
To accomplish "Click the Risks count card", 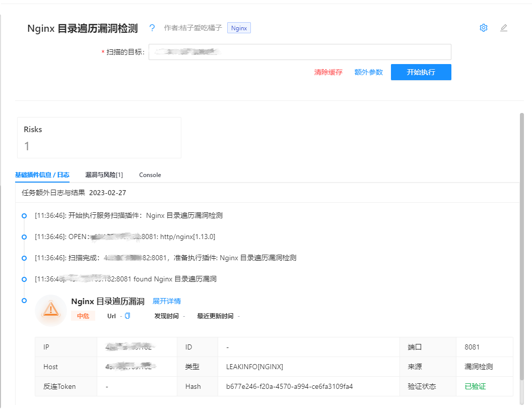I will click(x=99, y=138).
